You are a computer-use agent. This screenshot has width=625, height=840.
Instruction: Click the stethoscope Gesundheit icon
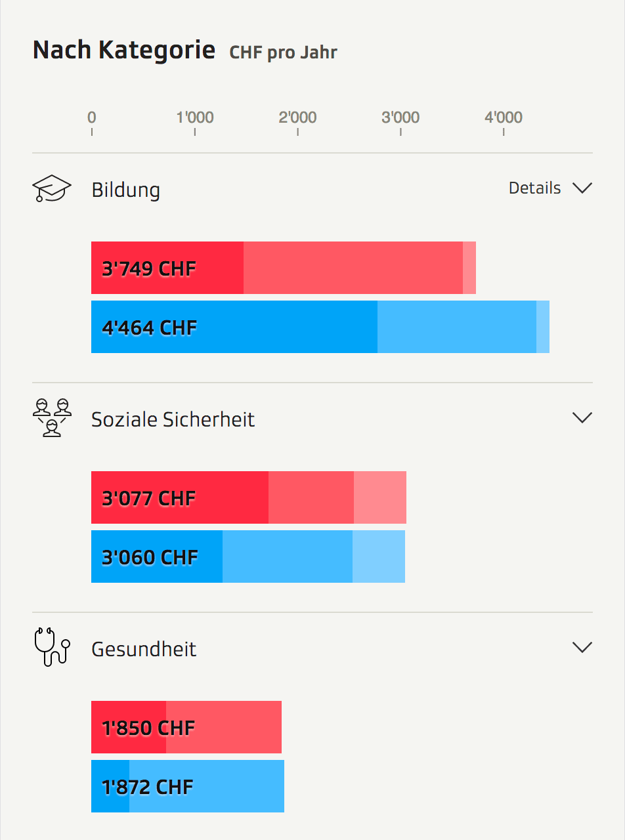(x=52, y=648)
